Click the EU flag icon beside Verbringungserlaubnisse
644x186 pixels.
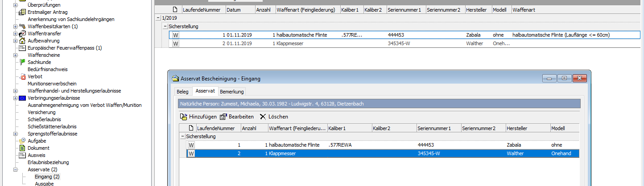point(22,98)
